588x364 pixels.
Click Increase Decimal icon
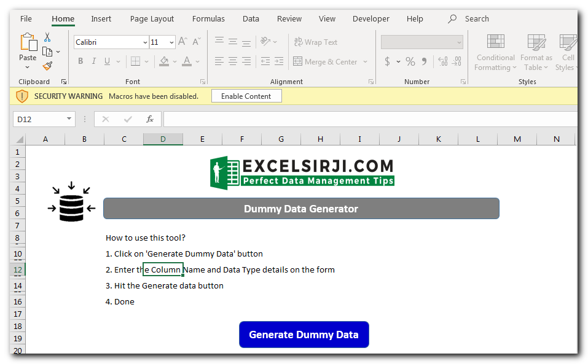(443, 61)
